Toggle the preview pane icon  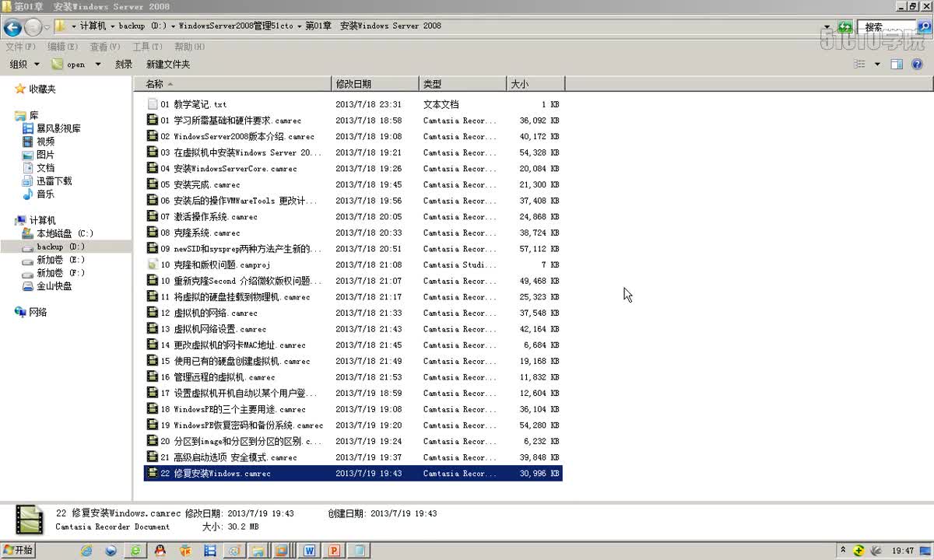point(897,65)
